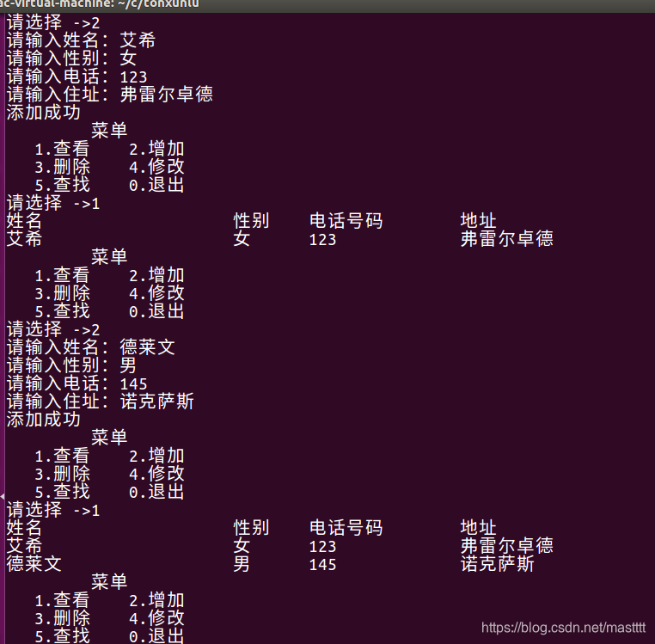This screenshot has height=644, width=655.
Task: Click the 诺克萨斯 address cell in the 德莱文 table row
Action: 498,564
